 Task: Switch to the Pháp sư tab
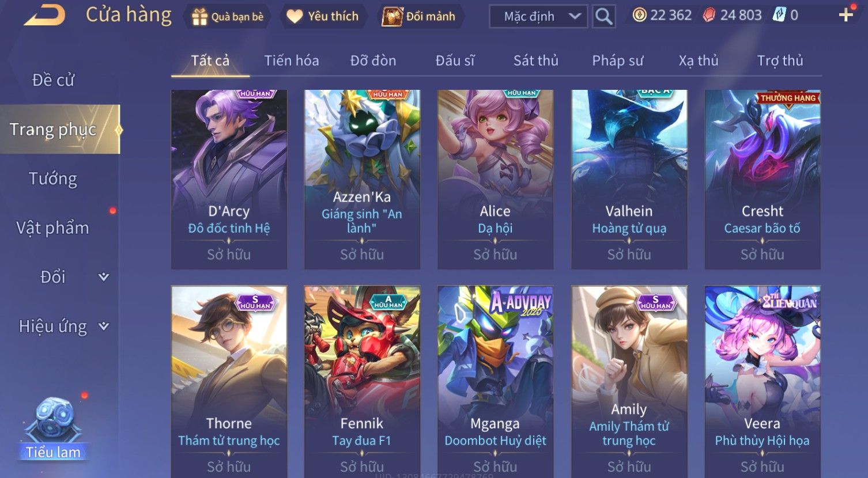coord(617,60)
